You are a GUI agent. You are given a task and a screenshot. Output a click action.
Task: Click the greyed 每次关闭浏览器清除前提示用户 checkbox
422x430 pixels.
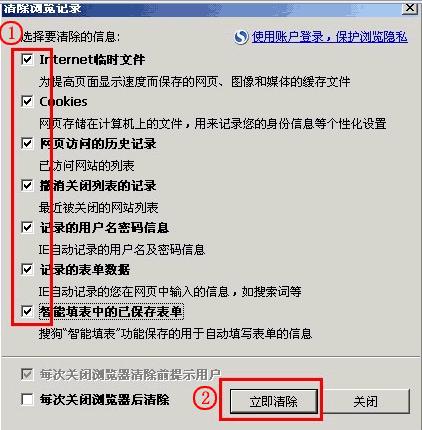click(27, 374)
